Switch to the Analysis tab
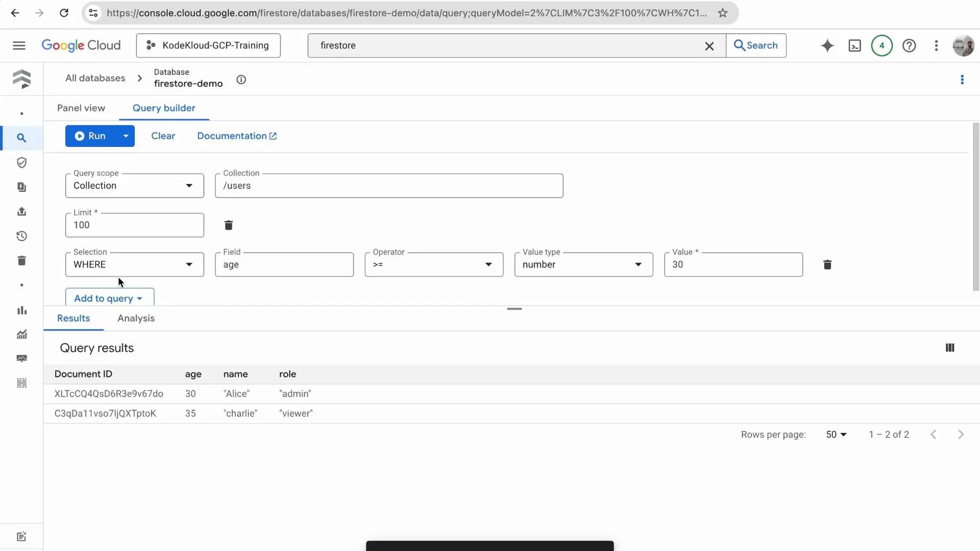The width and height of the screenshot is (980, 551). tap(136, 318)
